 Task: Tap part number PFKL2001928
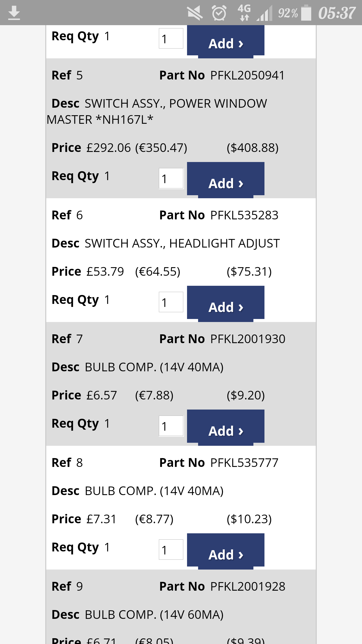tap(248, 587)
